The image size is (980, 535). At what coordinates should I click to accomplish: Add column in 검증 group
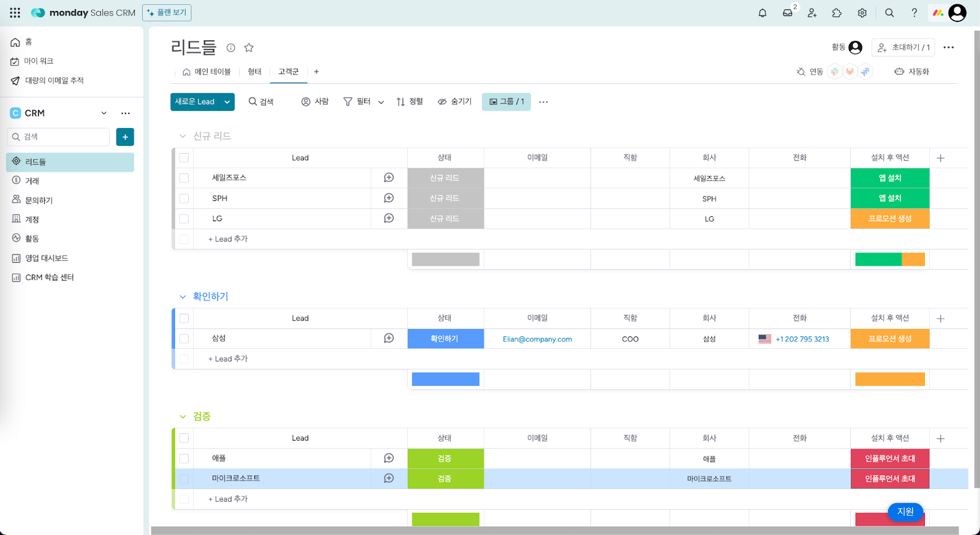click(x=941, y=439)
